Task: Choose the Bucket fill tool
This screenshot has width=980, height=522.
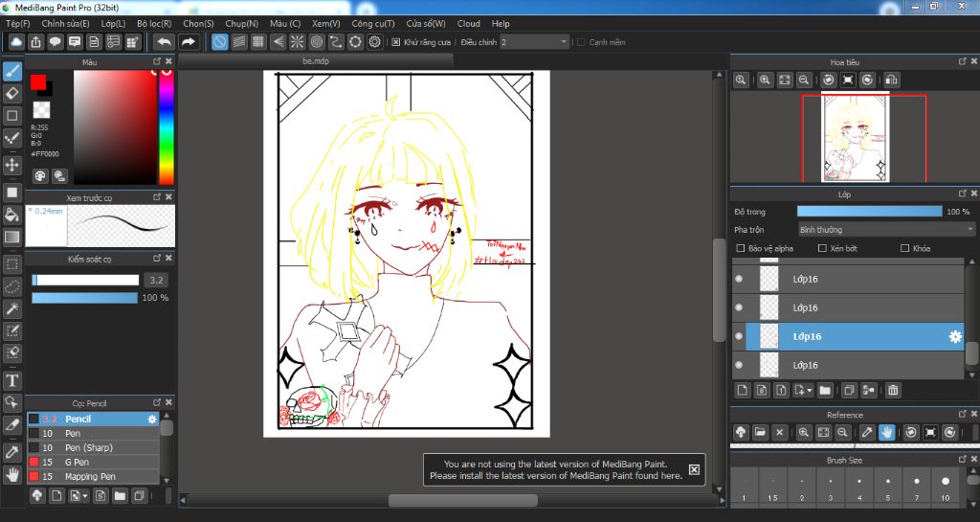Action: [x=11, y=215]
